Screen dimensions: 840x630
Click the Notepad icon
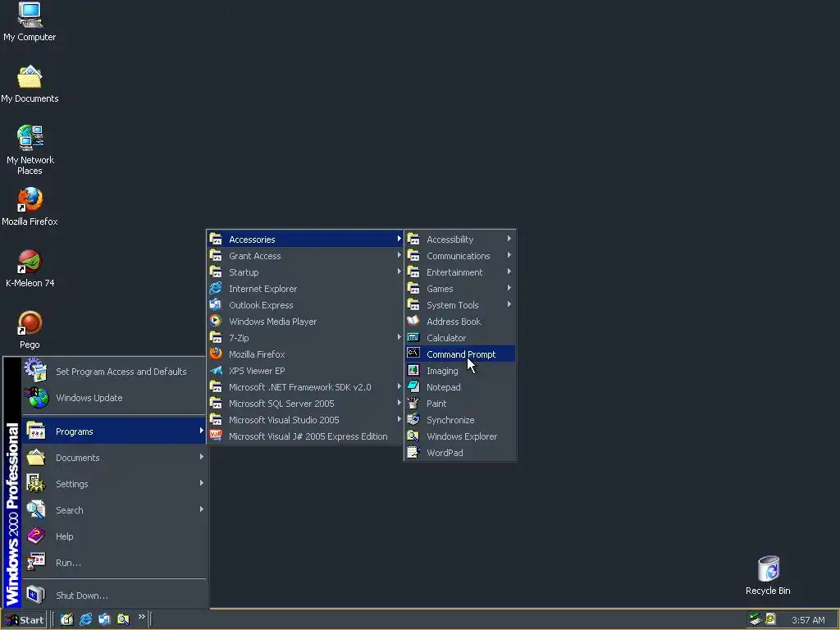tap(413, 387)
